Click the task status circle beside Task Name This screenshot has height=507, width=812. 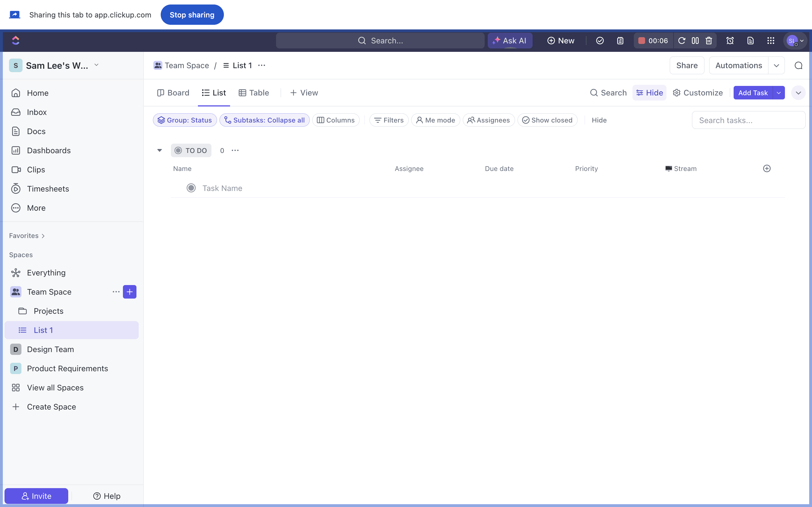(x=191, y=188)
